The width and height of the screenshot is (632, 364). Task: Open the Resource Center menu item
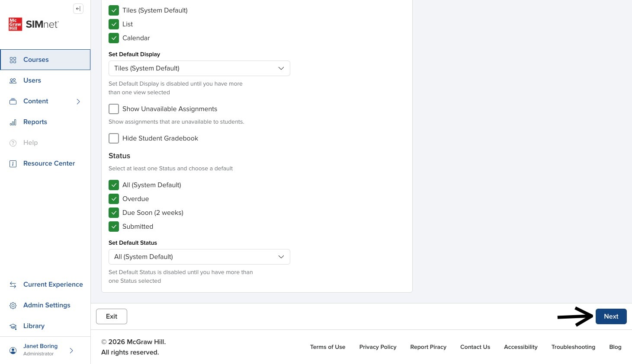point(45,163)
